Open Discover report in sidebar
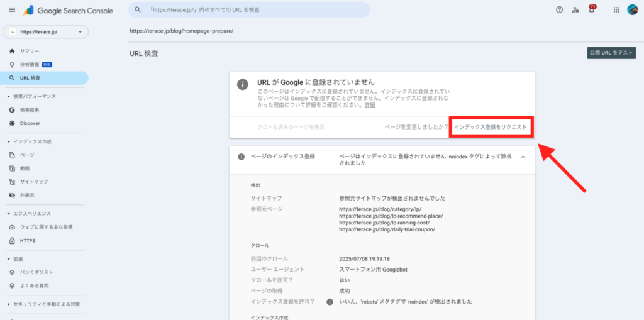 coord(30,123)
